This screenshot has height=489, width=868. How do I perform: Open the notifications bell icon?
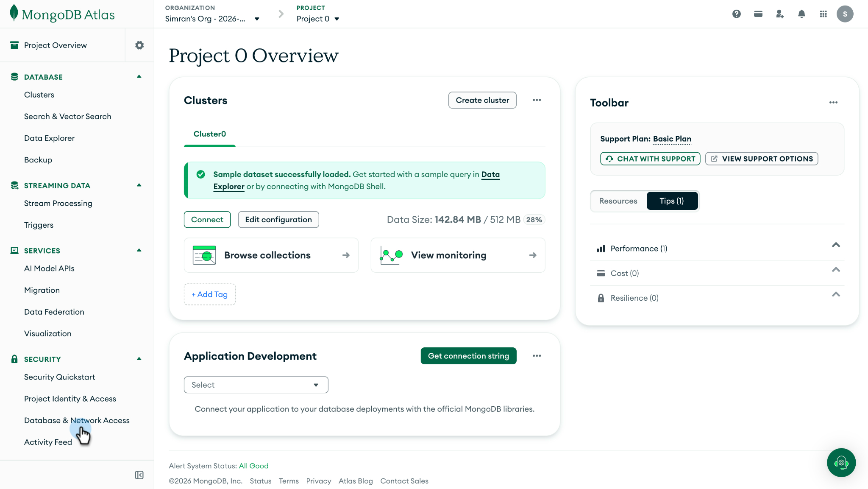click(801, 14)
